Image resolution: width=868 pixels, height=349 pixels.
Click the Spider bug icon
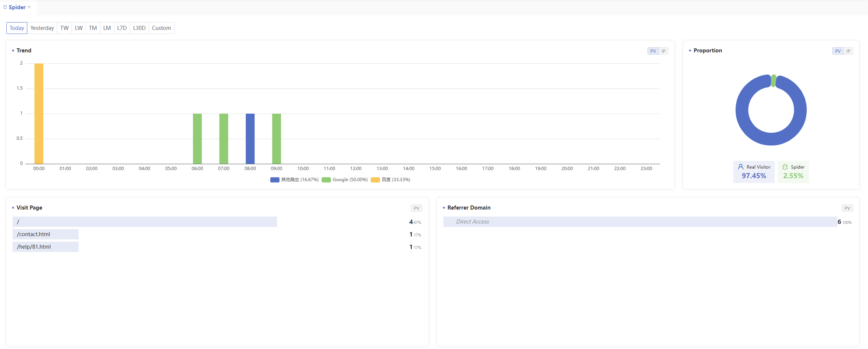785,167
